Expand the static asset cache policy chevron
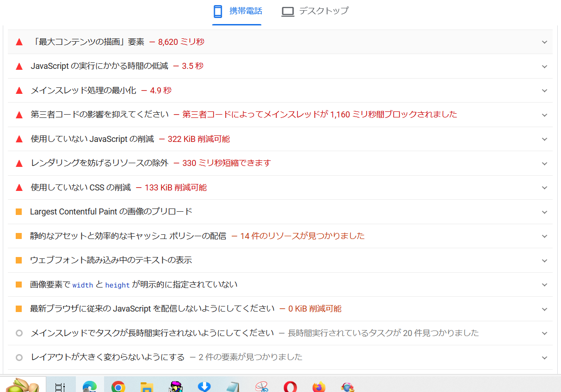This screenshot has width=561, height=392. [x=544, y=236]
